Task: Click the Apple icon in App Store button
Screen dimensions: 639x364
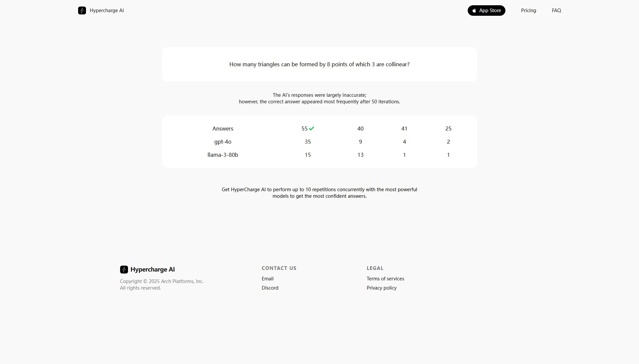Action: 474,10
